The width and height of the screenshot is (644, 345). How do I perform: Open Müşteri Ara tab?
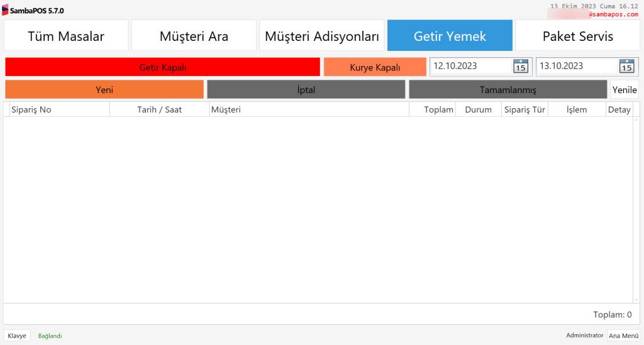(194, 36)
